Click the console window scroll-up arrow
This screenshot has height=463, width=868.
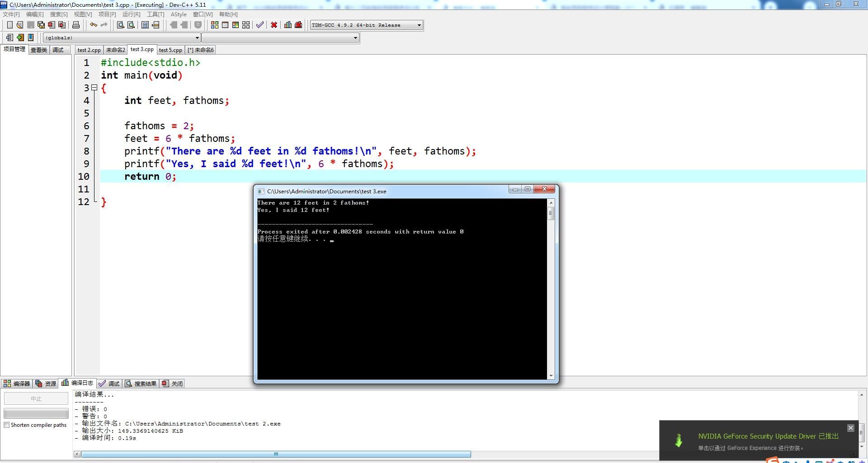(x=551, y=203)
